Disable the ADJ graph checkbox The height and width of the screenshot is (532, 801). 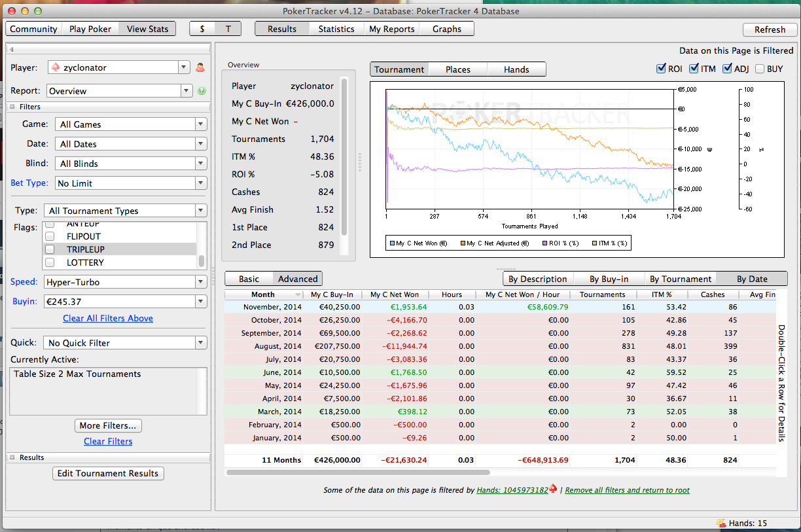coord(727,69)
